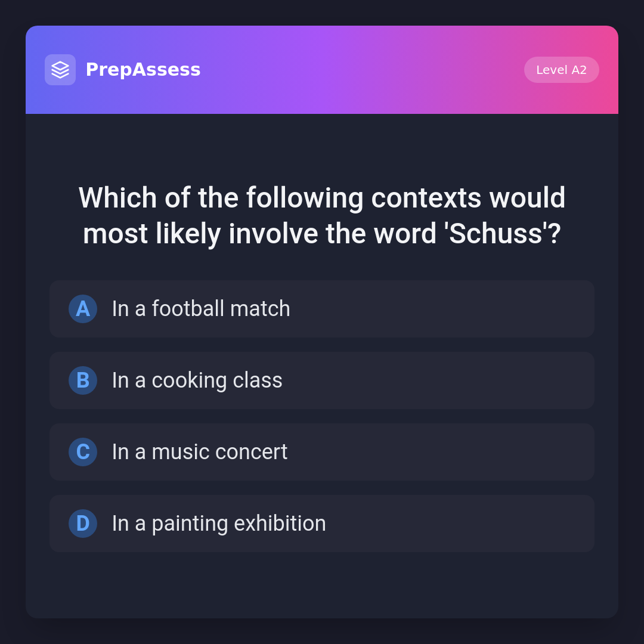This screenshot has height=644, width=644.
Task: Select answer 'In a football match'
Action: tap(201, 309)
